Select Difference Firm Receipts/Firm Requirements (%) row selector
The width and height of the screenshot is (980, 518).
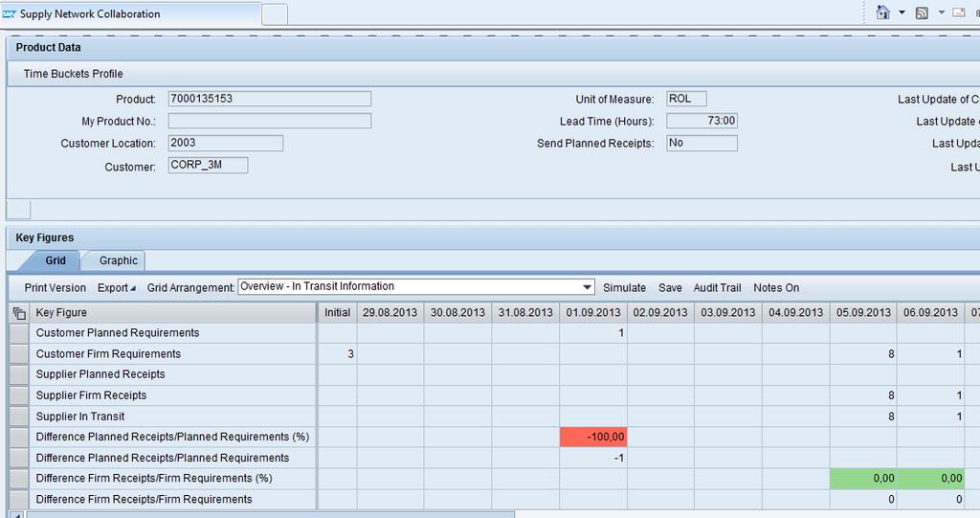coord(19,479)
